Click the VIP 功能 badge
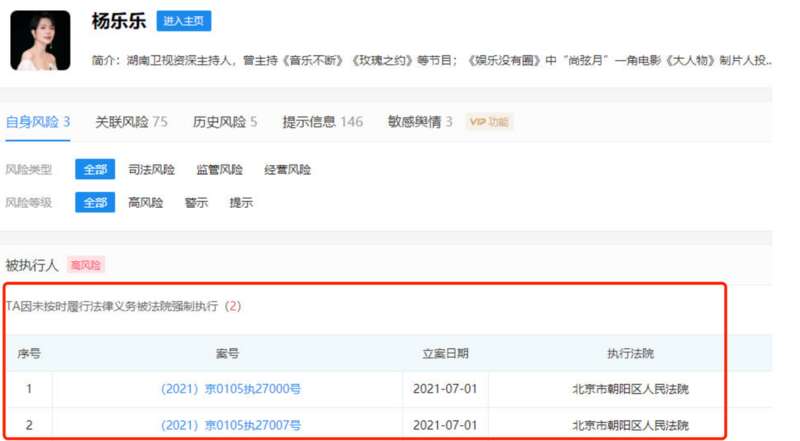The image size is (800, 441). [x=490, y=122]
